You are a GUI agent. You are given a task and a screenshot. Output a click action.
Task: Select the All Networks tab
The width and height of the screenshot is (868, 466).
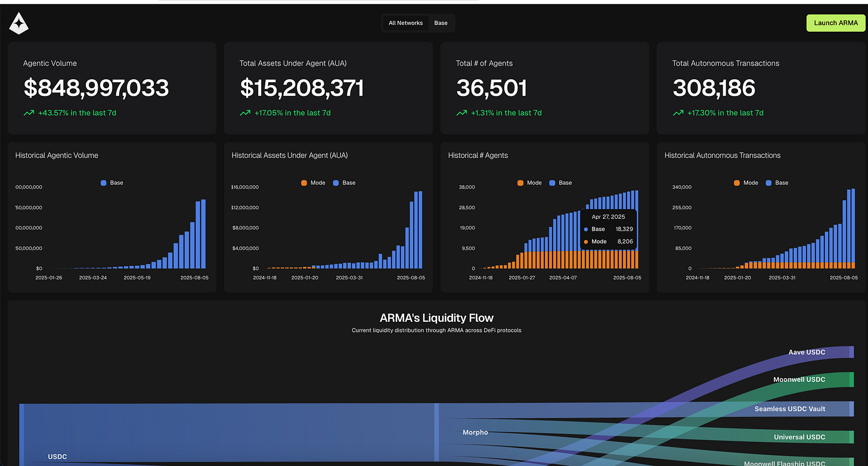coord(405,23)
